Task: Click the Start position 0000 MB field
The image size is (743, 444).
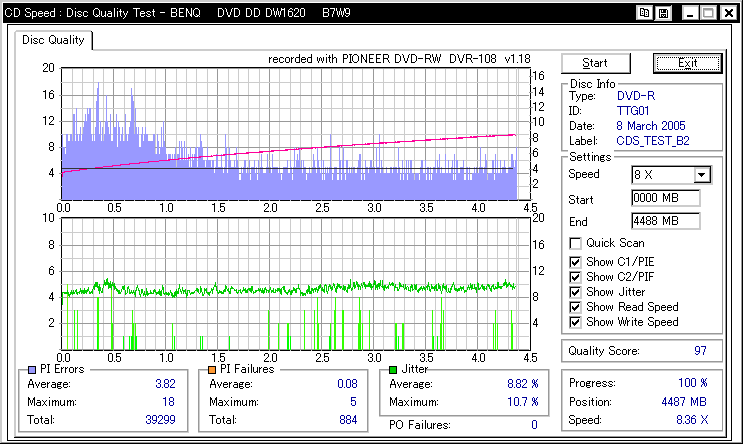Action: tap(665, 198)
